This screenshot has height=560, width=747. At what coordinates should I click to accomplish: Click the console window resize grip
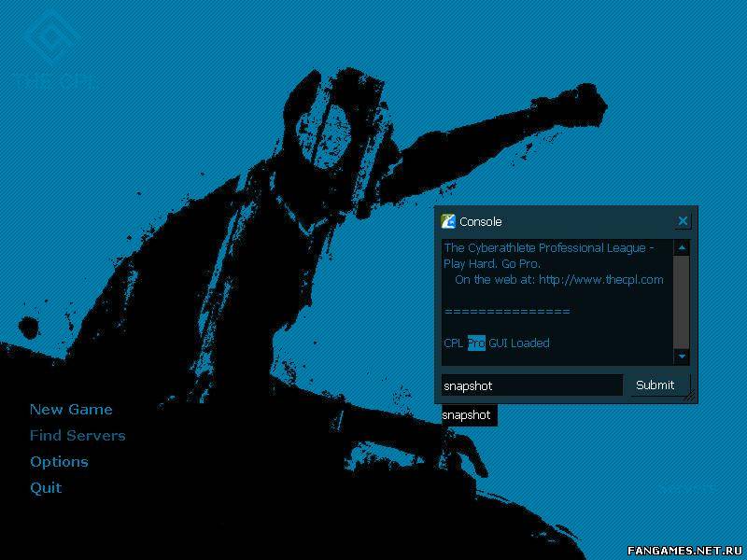click(689, 395)
